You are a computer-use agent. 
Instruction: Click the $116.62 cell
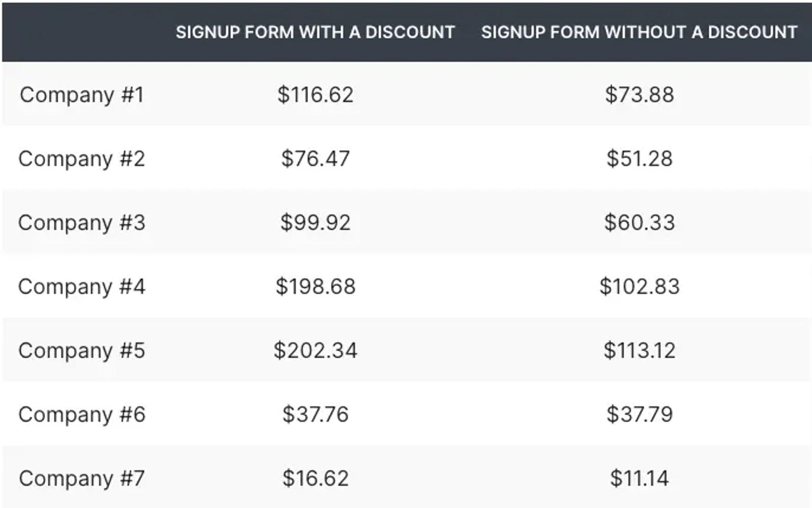pyautogui.click(x=315, y=95)
